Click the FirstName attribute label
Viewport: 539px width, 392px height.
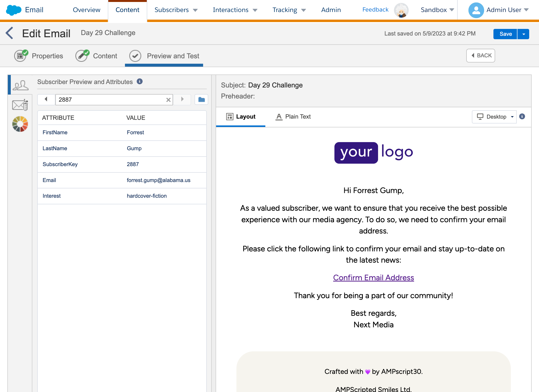tap(55, 132)
